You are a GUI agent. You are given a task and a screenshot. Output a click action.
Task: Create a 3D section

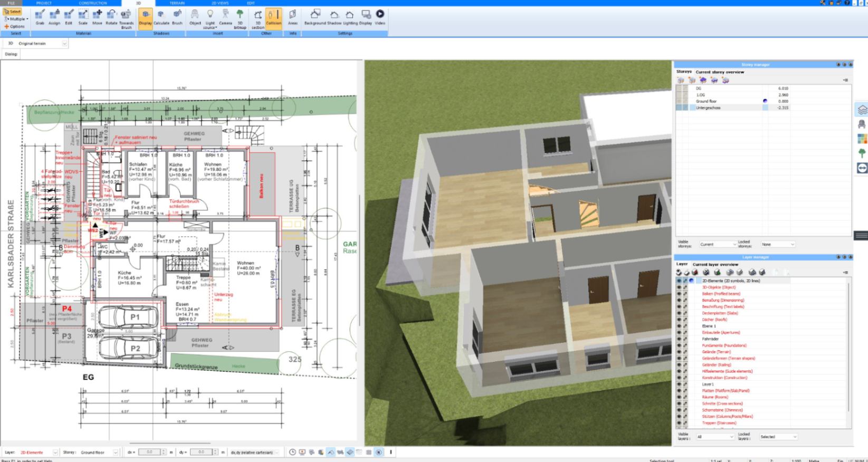tap(257, 18)
